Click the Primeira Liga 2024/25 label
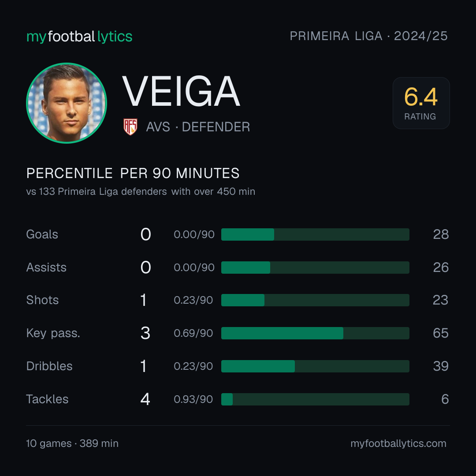 (x=368, y=36)
